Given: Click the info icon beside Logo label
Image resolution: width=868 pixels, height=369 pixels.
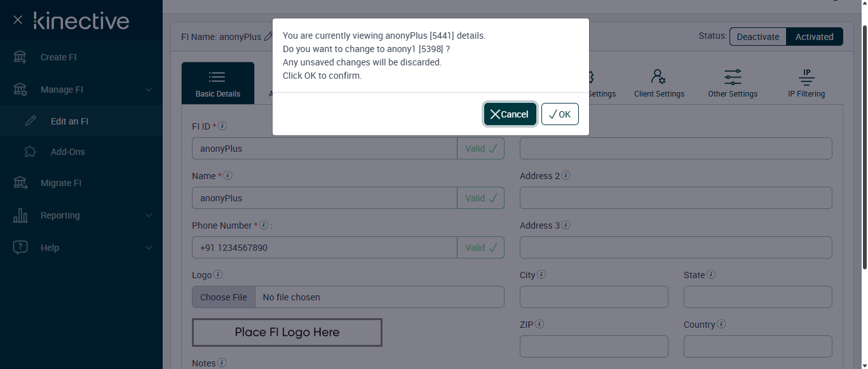Looking at the screenshot, I should coord(218,275).
